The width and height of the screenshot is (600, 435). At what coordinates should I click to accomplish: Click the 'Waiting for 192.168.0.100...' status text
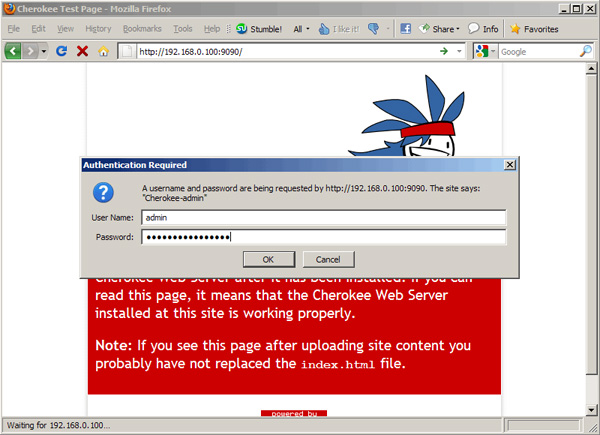pos(58,425)
